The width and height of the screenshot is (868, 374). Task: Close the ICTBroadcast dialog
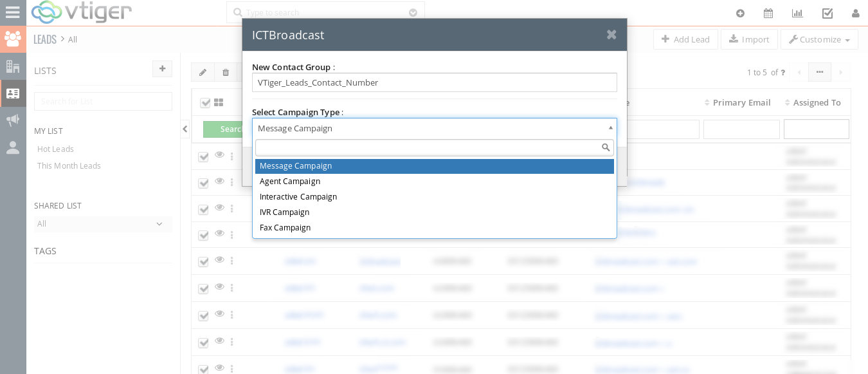[611, 34]
